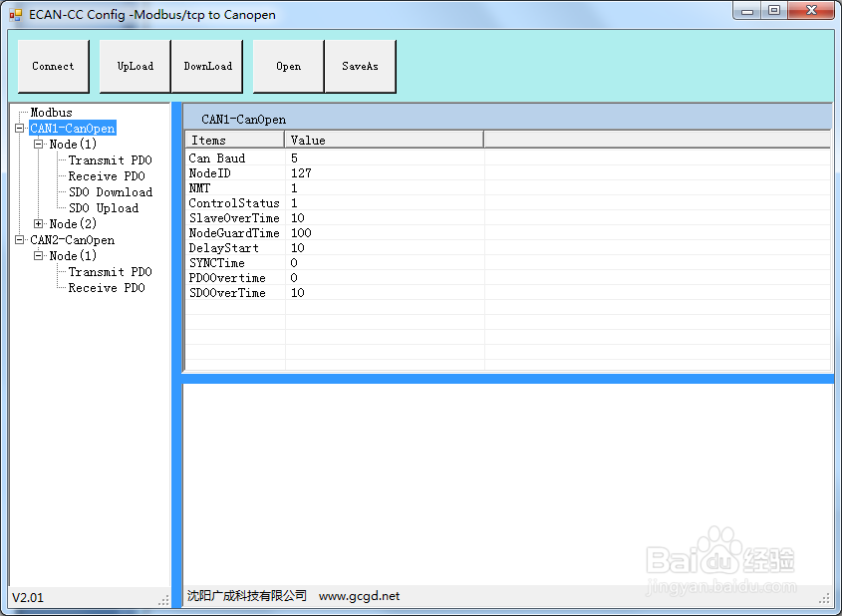Click the V2.01 version label
The width and height of the screenshot is (842, 616).
[x=28, y=598]
